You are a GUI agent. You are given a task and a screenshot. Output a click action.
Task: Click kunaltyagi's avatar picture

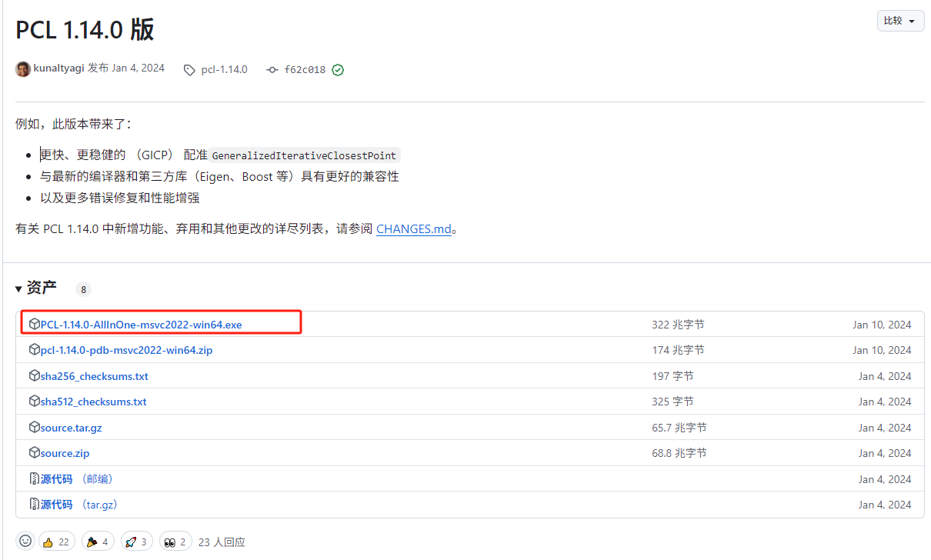(x=22, y=68)
